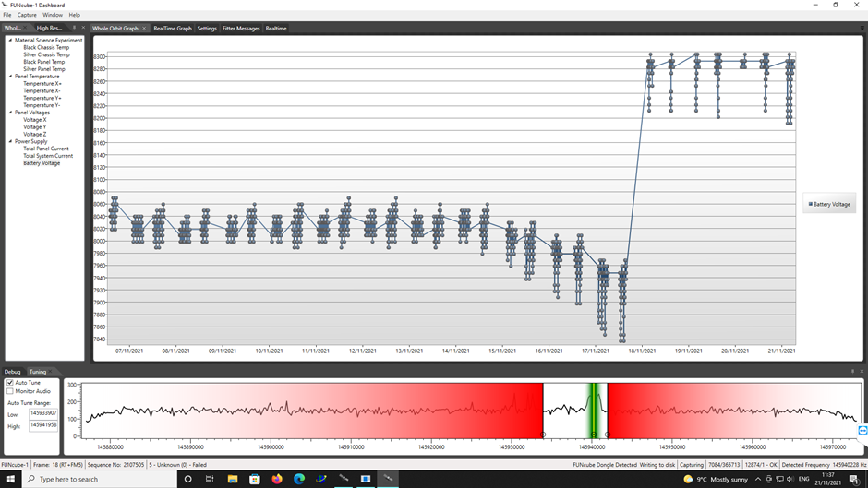The image size is (868, 488).
Task: Pin the left telemetry panel
Action: (74, 29)
